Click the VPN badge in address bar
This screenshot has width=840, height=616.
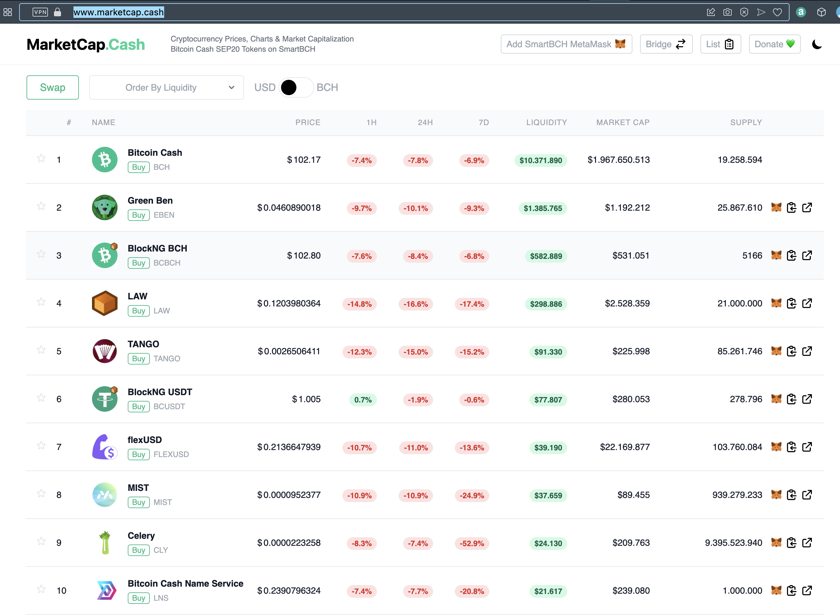(40, 12)
